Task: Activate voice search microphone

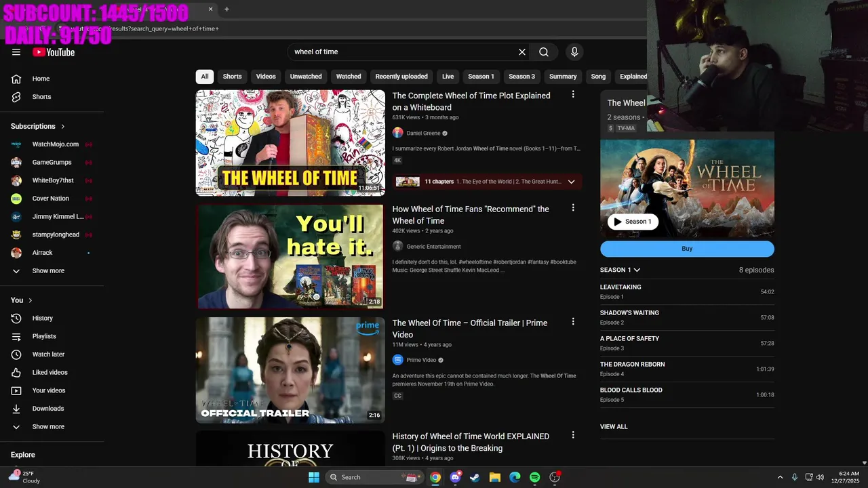Action: [x=574, y=52]
